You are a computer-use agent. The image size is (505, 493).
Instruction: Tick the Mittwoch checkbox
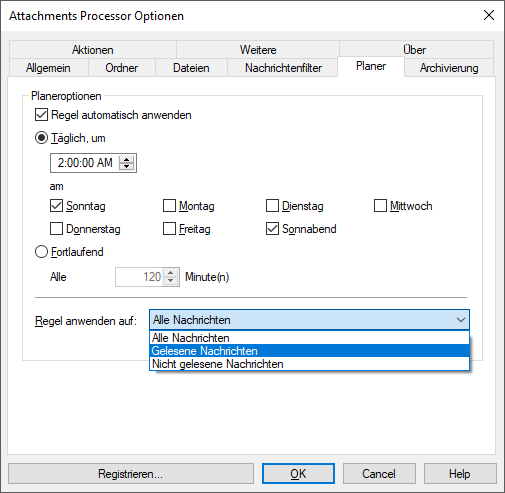(x=380, y=206)
